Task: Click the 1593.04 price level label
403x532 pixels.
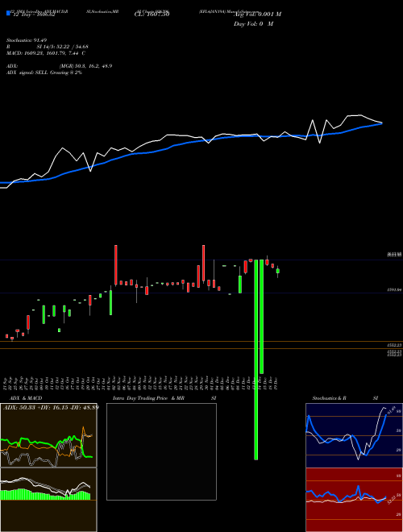Action: (x=395, y=290)
